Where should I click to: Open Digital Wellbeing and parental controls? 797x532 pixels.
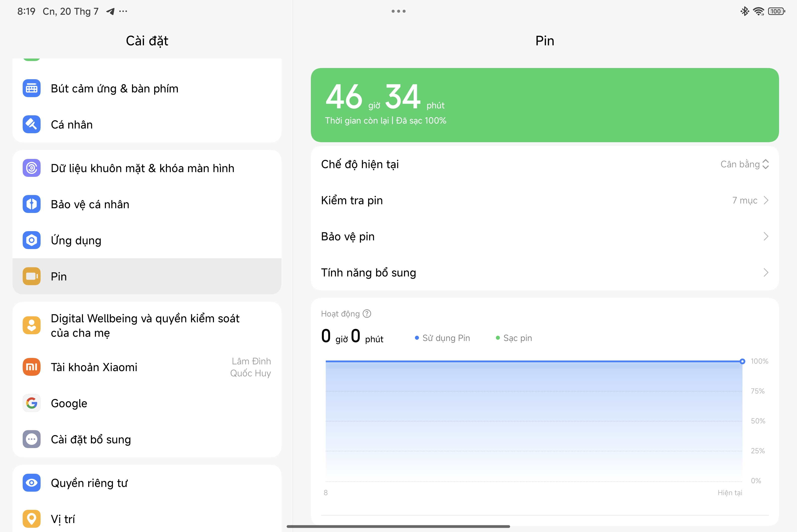[x=147, y=326]
